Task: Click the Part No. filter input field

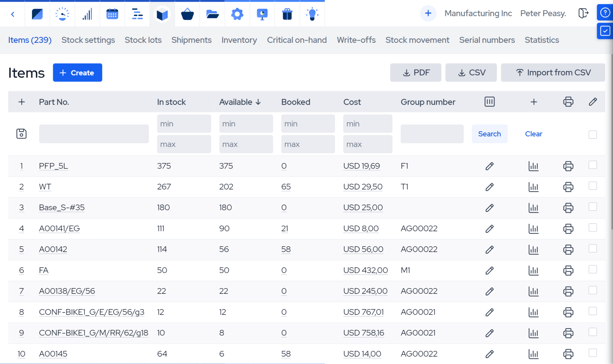Action: click(x=94, y=134)
